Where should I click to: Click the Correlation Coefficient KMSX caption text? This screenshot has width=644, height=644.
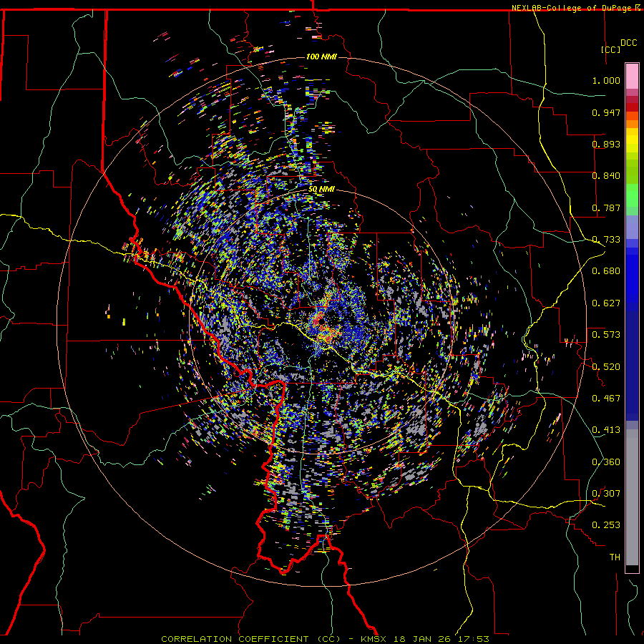[x=325, y=639]
